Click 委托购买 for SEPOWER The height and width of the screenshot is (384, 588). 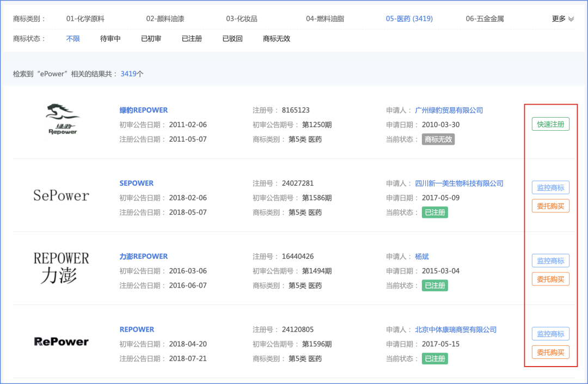point(550,206)
